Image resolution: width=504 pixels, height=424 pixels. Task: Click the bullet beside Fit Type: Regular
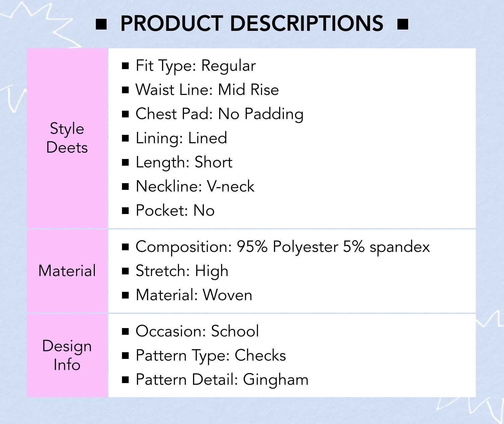click(x=125, y=66)
